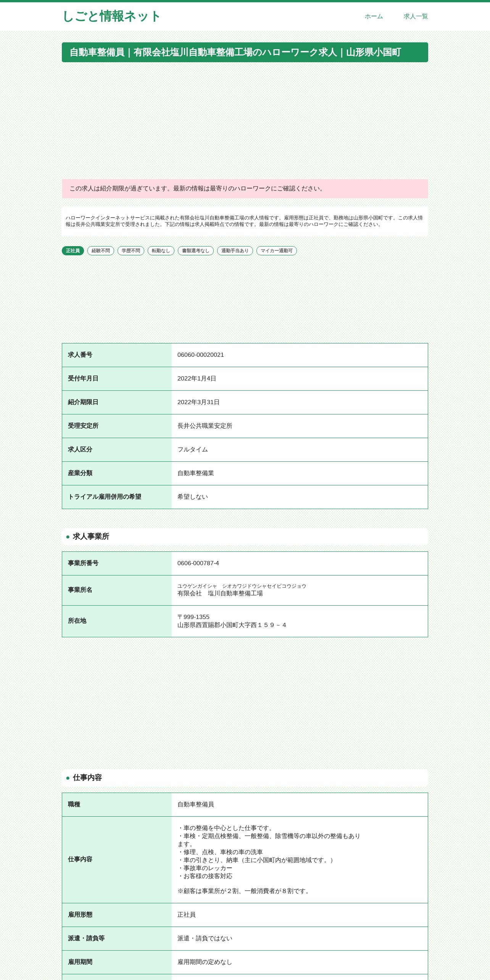Select the フルタイム value
490x980 pixels.
tap(193, 450)
